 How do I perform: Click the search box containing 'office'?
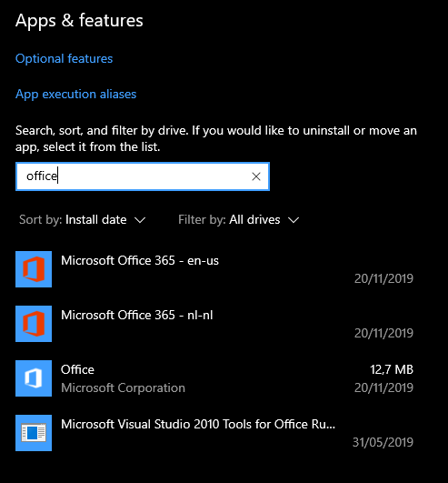click(x=143, y=176)
